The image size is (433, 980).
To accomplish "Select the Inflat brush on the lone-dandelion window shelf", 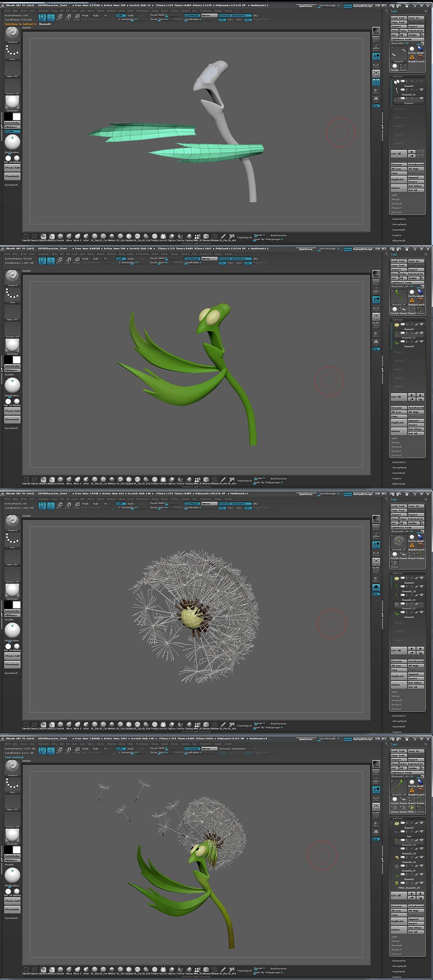I will (x=86, y=724).
